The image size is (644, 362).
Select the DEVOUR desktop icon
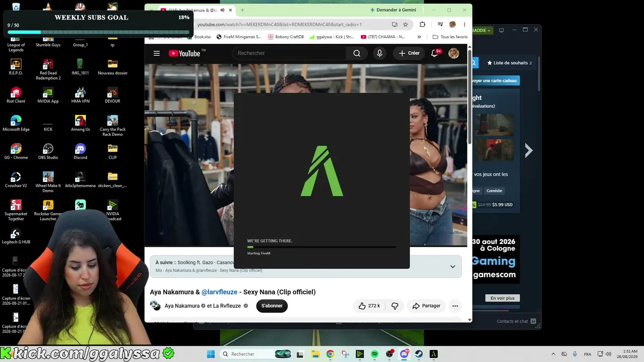pyautogui.click(x=113, y=95)
